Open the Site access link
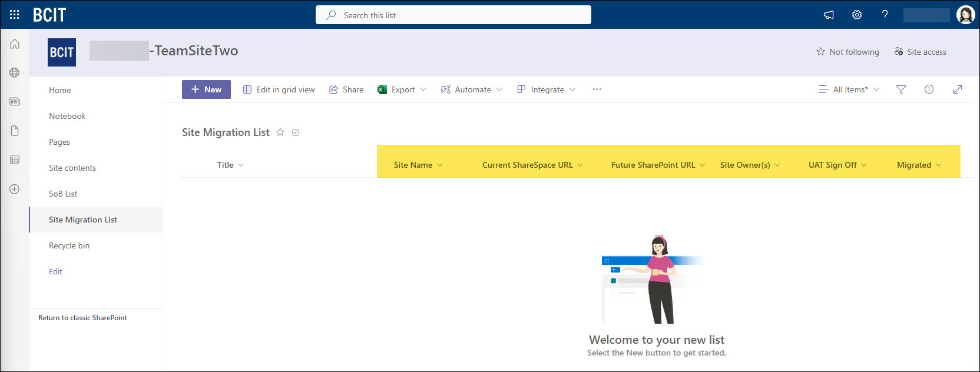The width and height of the screenshot is (980, 372). 920,52
